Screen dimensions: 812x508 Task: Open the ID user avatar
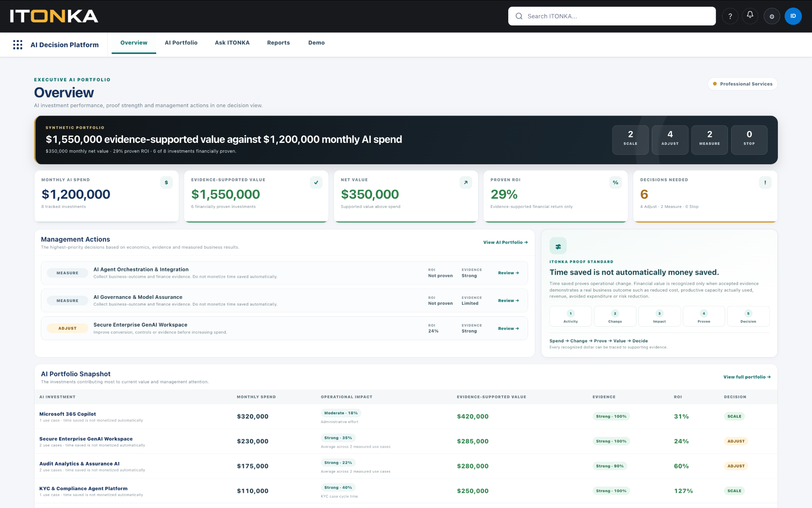point(793,16)
